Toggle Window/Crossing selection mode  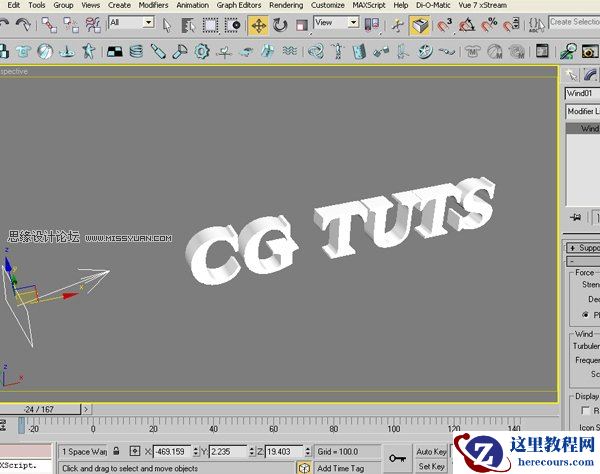click(x=233, y=26)
